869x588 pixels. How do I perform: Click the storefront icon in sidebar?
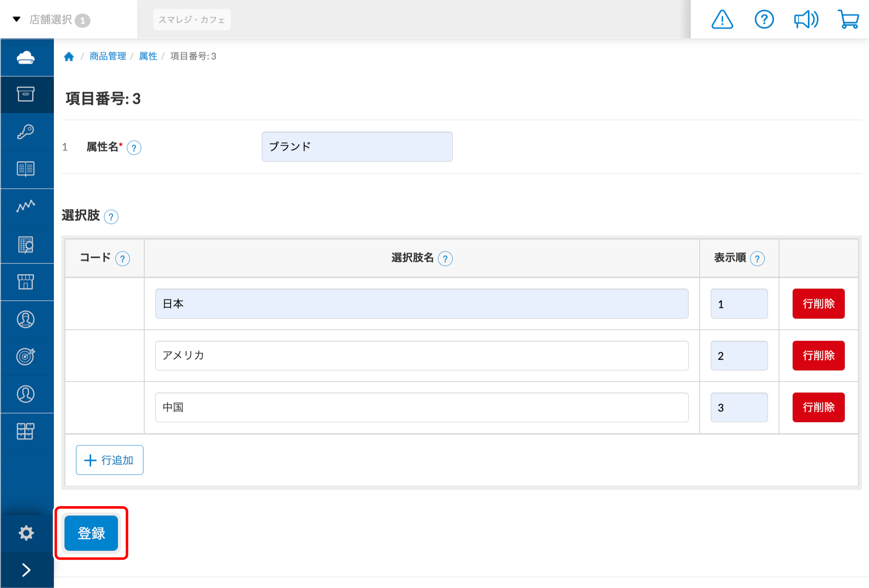[x=26, y=282]
